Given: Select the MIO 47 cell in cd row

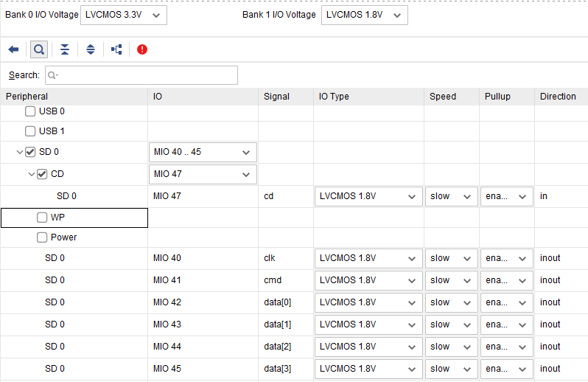Looking at the screenshot, I should pos(203,196).
